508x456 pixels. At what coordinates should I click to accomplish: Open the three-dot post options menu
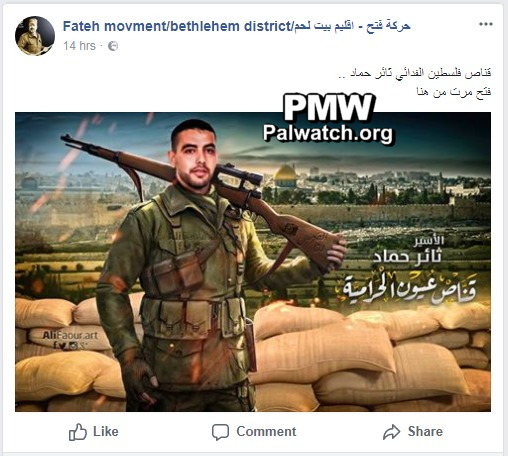point(486,24)
